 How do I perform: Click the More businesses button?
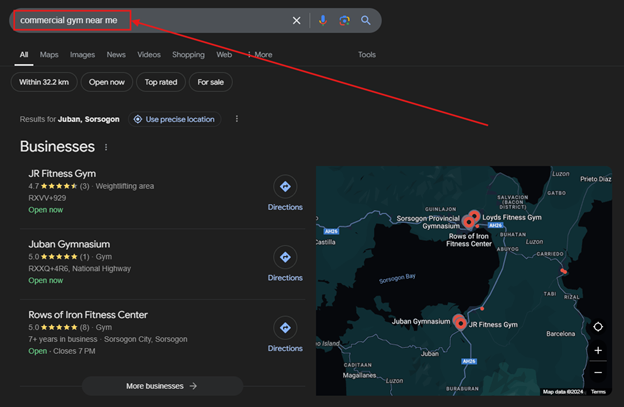click(x=162, y=385)
